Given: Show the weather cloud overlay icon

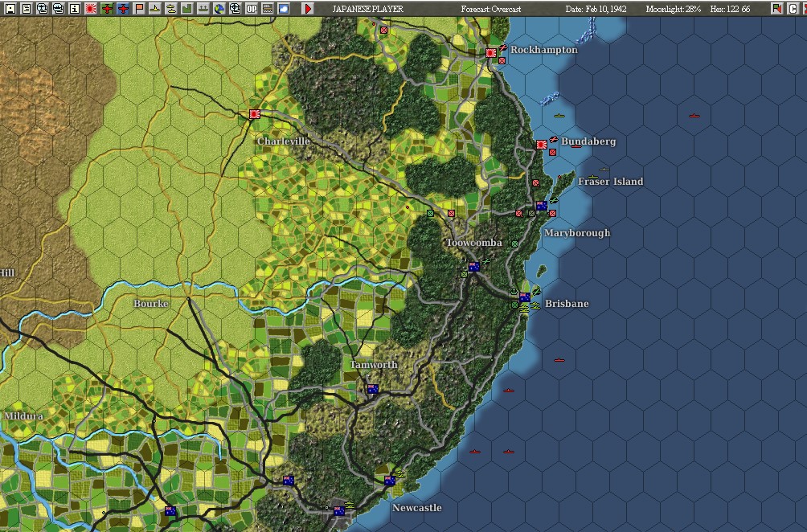Looking at the screenshot, I should coord(284,8).
